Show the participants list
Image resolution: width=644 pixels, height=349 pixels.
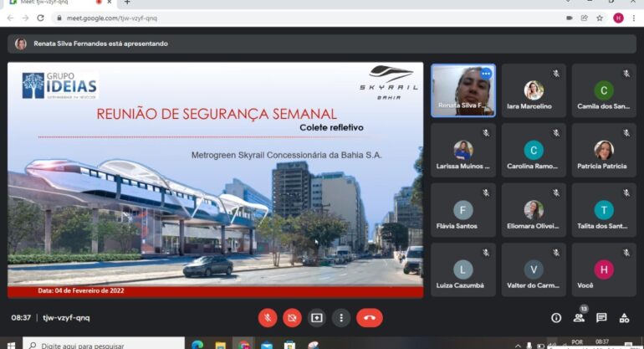click(579, 318)
